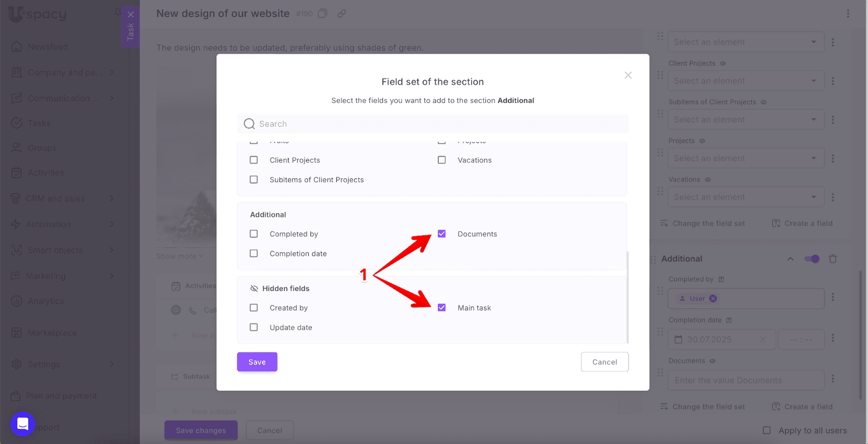Viewport: 868px width, 444px height.
Task: Uncheck the Documents checkbox
Action: pos(442,234)
